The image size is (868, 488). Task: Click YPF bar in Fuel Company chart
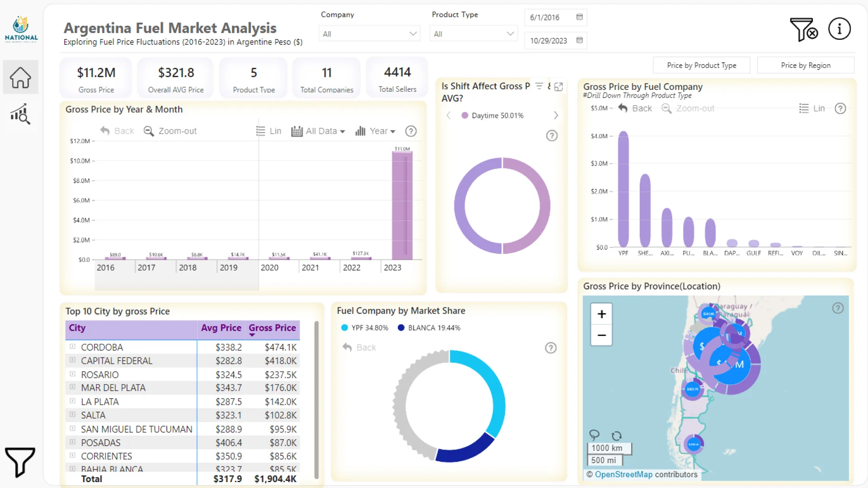coord(623,189)
